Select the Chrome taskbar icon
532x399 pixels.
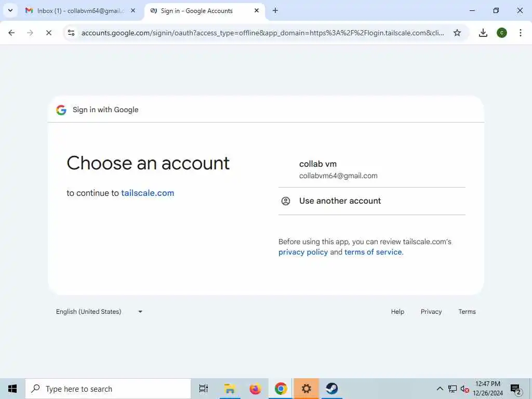[281, 389]
